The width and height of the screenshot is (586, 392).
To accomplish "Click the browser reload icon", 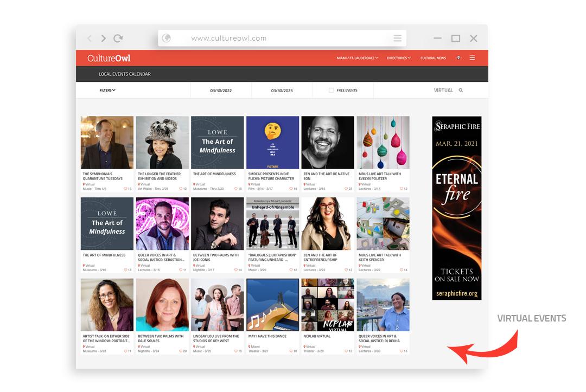I will (118, 38).
